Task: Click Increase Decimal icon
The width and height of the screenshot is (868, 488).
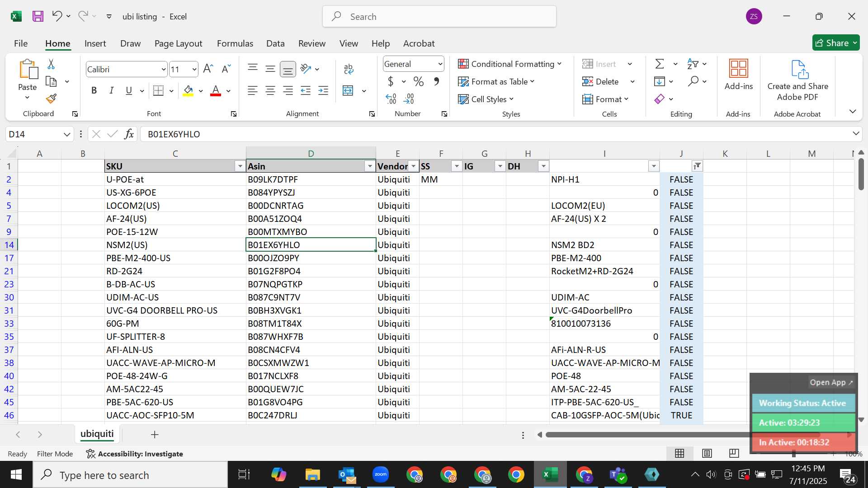Action: pos(391,99)
